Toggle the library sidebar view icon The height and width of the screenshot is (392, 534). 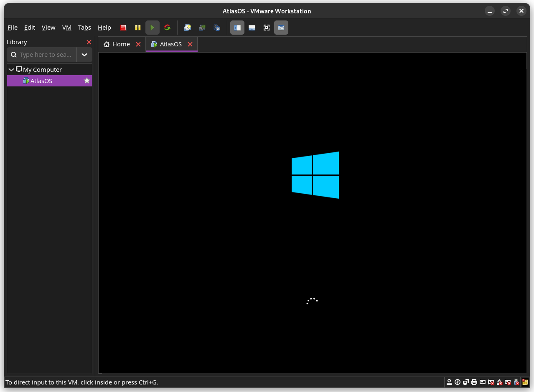(237, 28)
